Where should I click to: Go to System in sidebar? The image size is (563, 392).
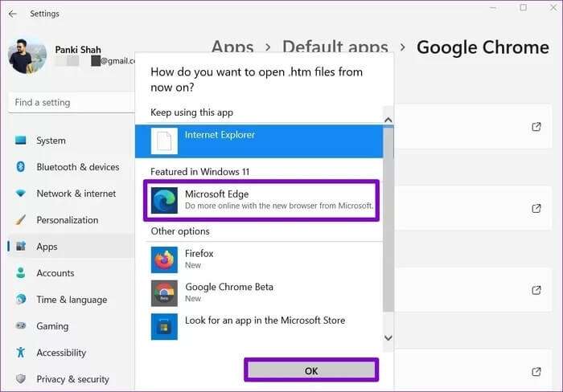coord(51,141)
